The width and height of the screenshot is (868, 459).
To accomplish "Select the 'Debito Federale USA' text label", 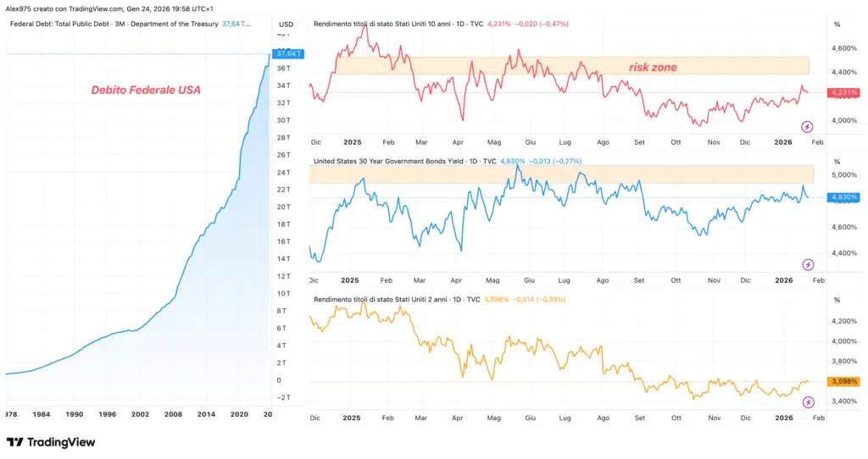I will 146,90.
